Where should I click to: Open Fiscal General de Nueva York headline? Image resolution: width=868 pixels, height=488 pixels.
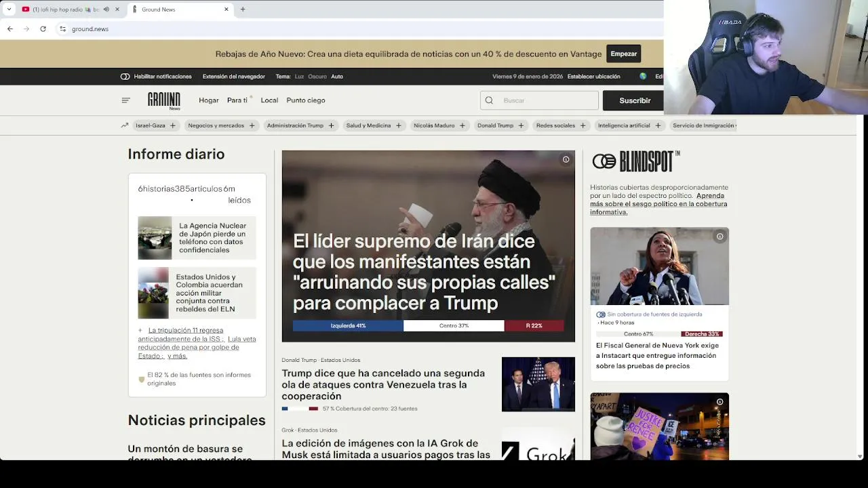point(658,355)
